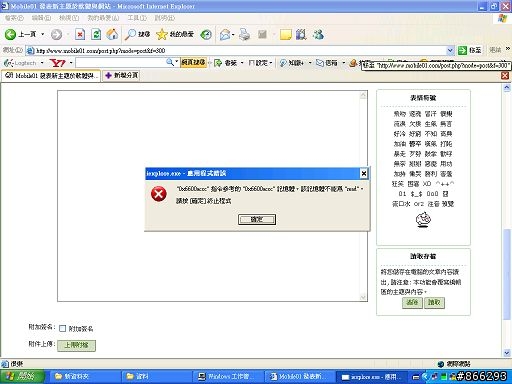512x384 pixels.
Task: Open browsing History icon
Action: (x=206, y=34)
